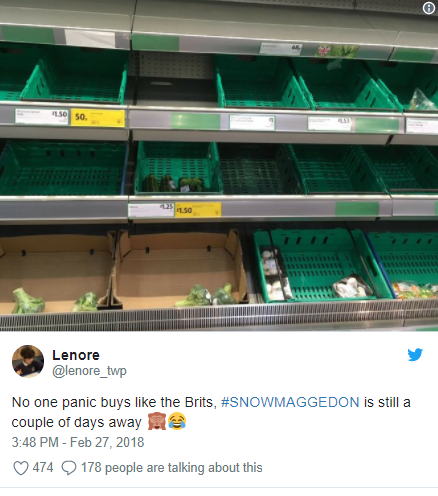Click the yellow 50p price label in photo
438x496 pixels.
[x=98, y=118]
